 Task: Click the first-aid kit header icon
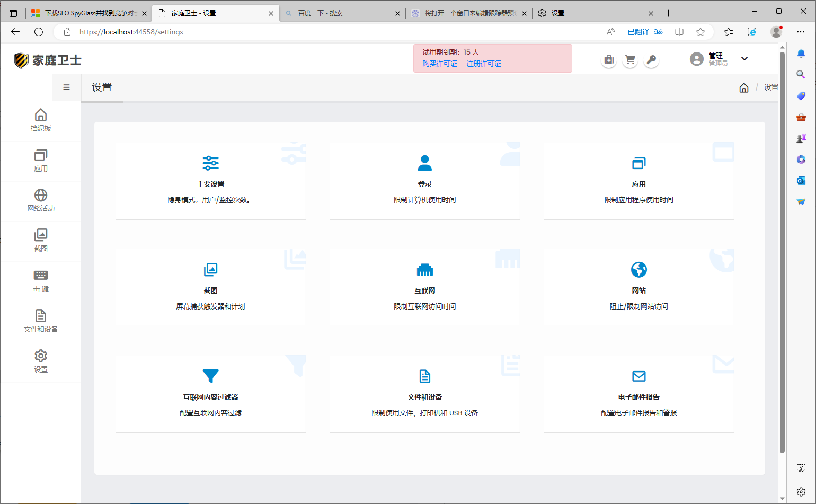[609, 60]
